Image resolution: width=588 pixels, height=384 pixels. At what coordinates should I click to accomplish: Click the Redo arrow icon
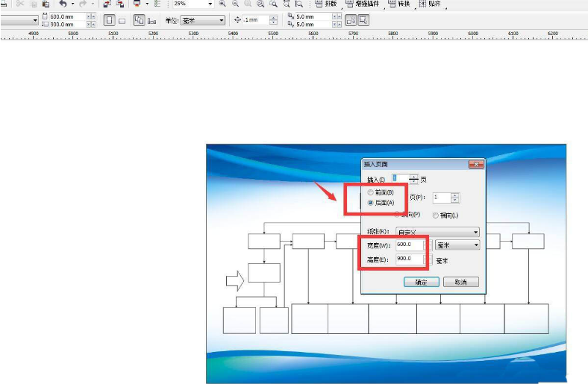pos(83,4)
